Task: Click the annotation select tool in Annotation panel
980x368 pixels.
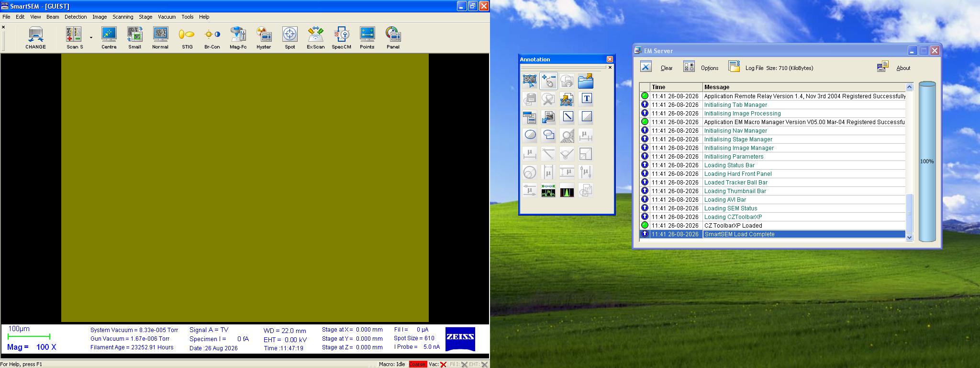Action: pyautogui.click(x=530, y=81)
